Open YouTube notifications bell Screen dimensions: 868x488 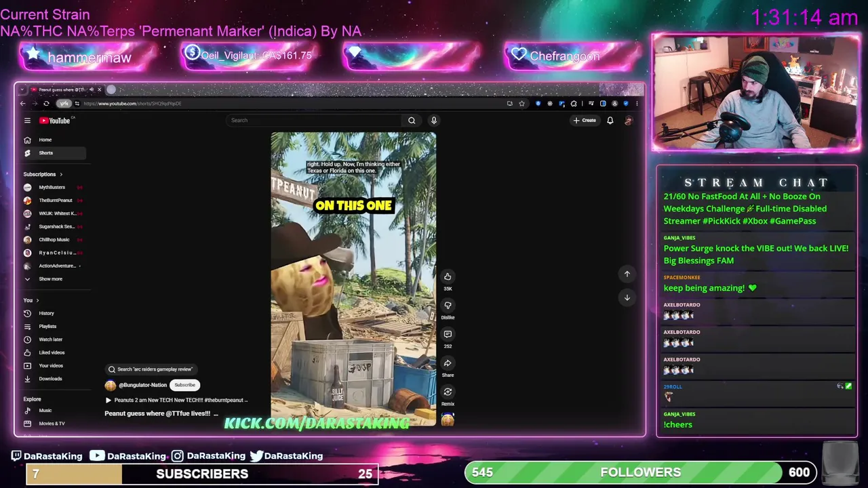click(610, 121)
